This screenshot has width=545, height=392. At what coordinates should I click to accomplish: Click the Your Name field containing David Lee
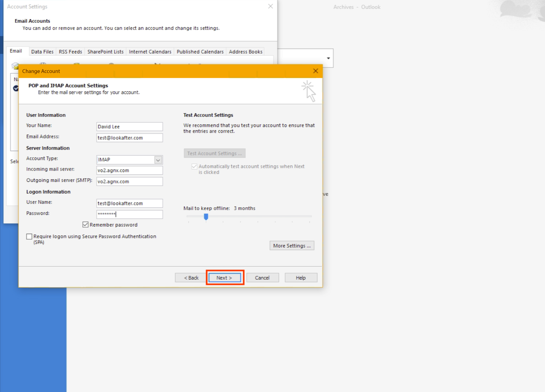(129, 127)
